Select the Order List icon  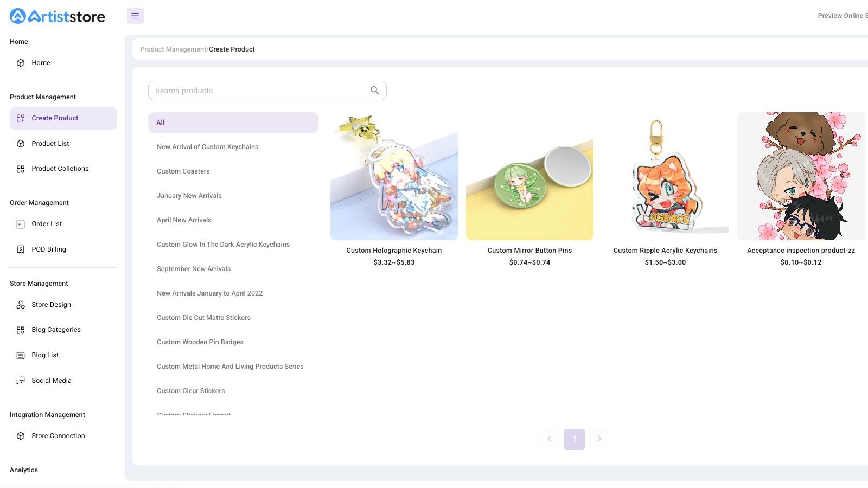[20, 223]
